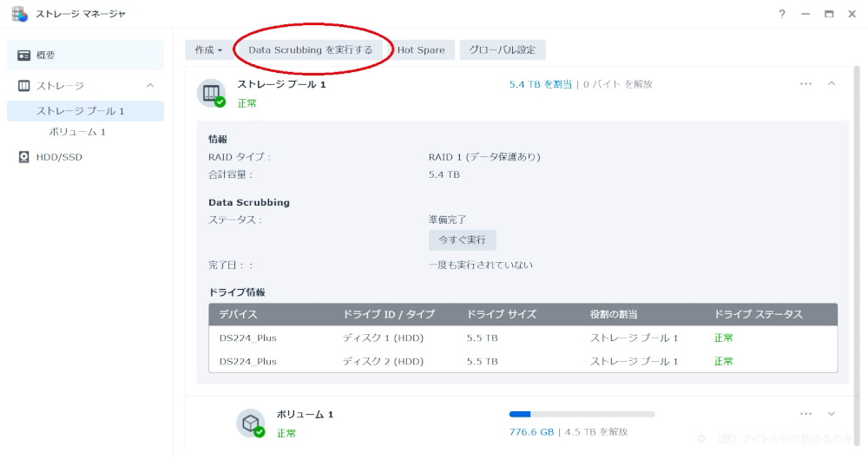Select 概要 in the sidebar
868x459 pixels.
click(x=86, y=56)
